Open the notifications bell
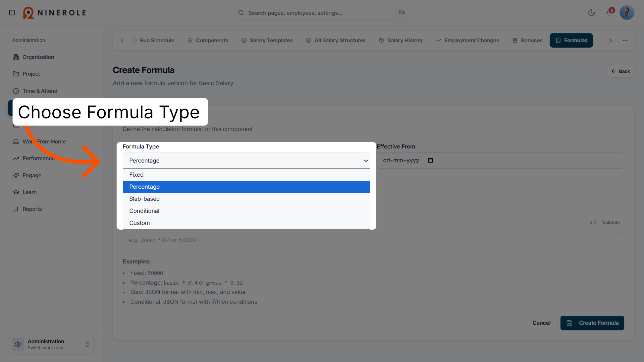The image size is (644, 362). pos(609,13)
